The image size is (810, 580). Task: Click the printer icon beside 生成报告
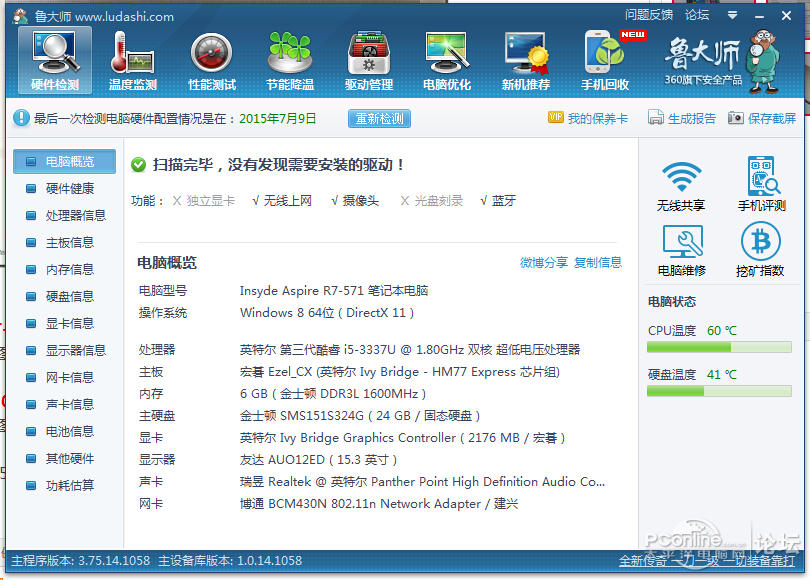click(x=656, y=118)
